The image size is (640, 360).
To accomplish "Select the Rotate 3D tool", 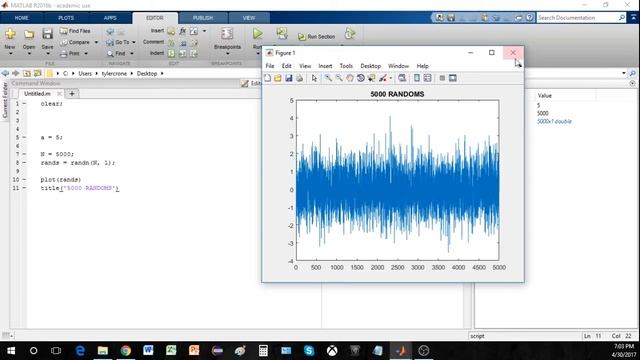I will point(361,78).
